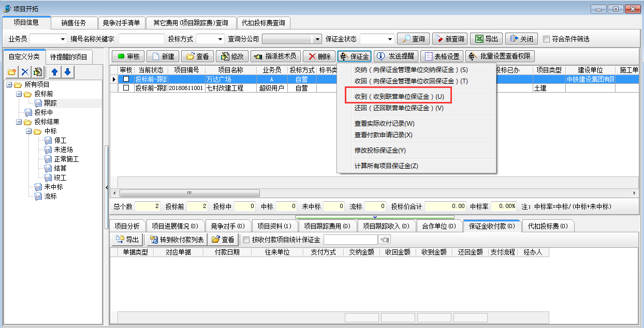Collapse the 投标结果 tree node

tap(19, 122)
